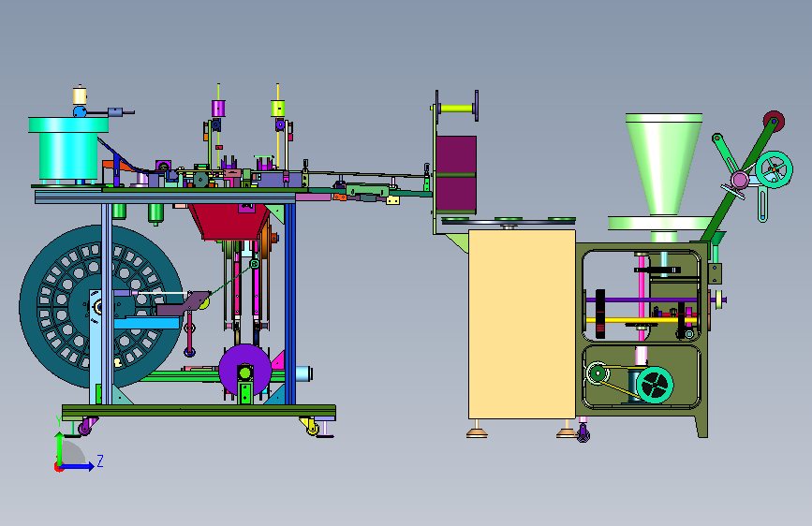Image resolution: width=812 pixels, height=526 pixels.
Task: Select the light blue motor cylinder
Action: point(303,373)
